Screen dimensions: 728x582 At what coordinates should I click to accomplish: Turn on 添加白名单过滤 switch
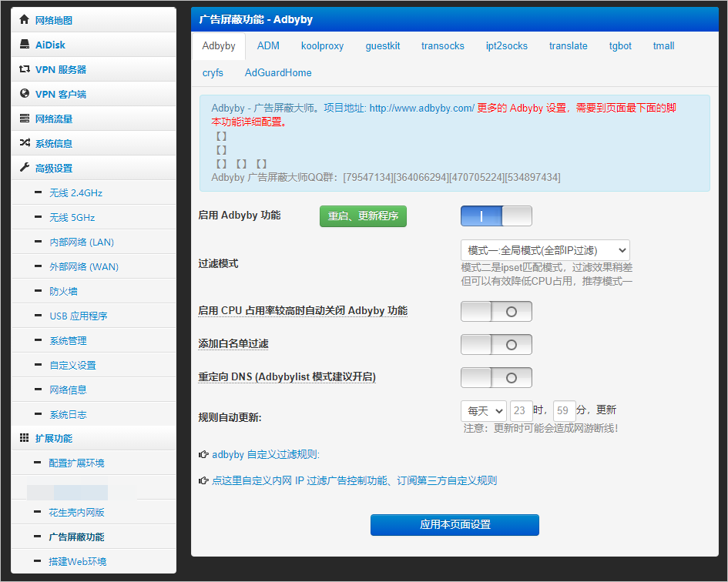496,344
